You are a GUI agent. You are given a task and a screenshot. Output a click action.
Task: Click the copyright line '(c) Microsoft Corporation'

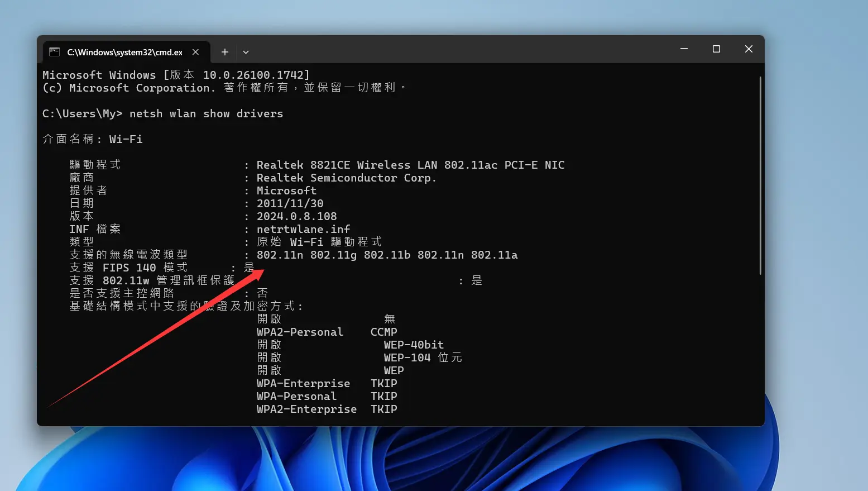pos(129,88)
